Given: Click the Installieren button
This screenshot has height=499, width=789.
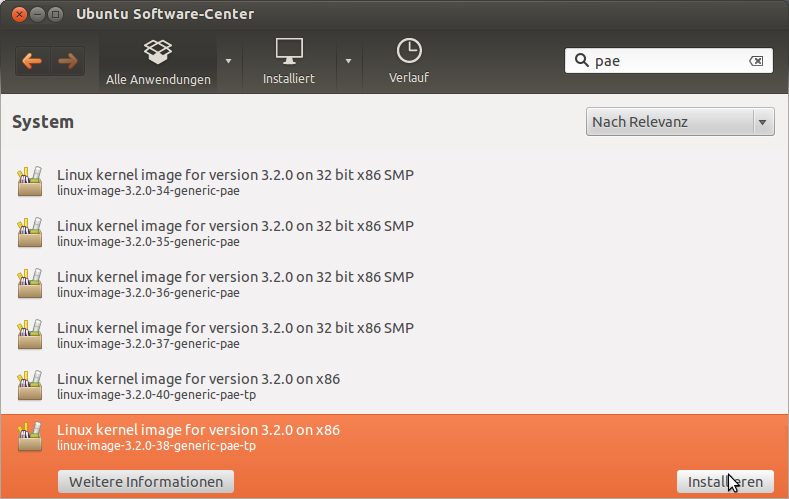Looking at the screenshot, I should 725,481.
